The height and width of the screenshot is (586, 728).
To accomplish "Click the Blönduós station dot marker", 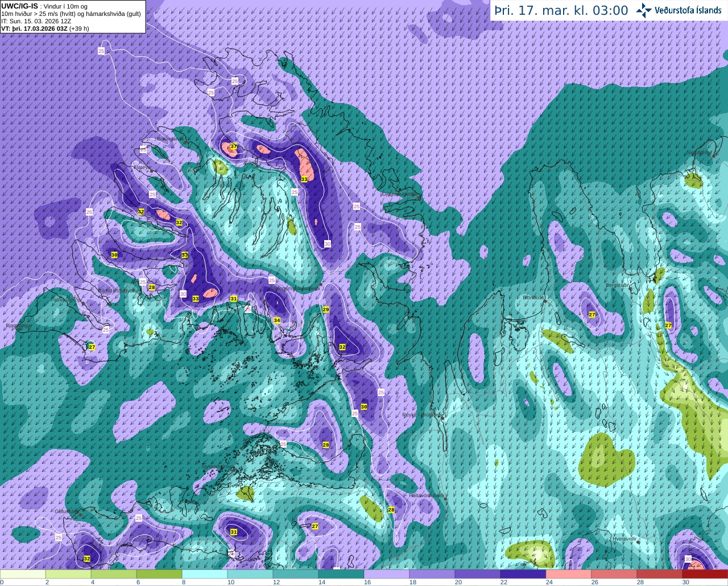I will tap(545, 302).
